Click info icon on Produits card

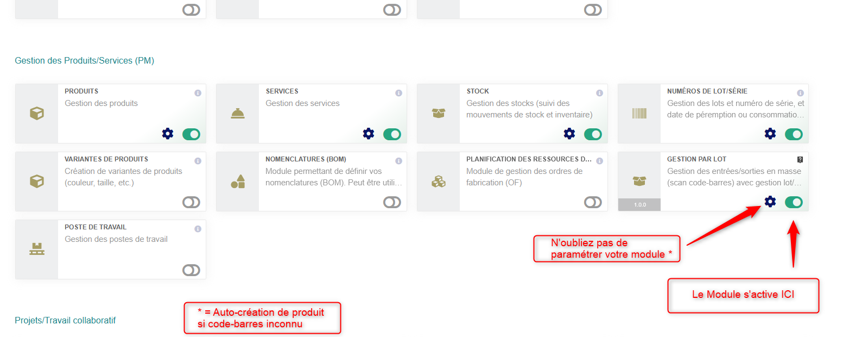[x=198, y=93]
